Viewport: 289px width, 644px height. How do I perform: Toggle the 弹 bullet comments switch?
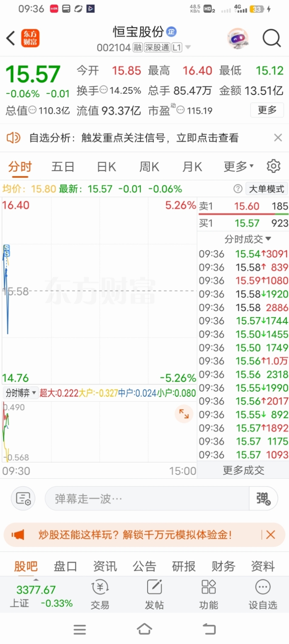point(263,498)
